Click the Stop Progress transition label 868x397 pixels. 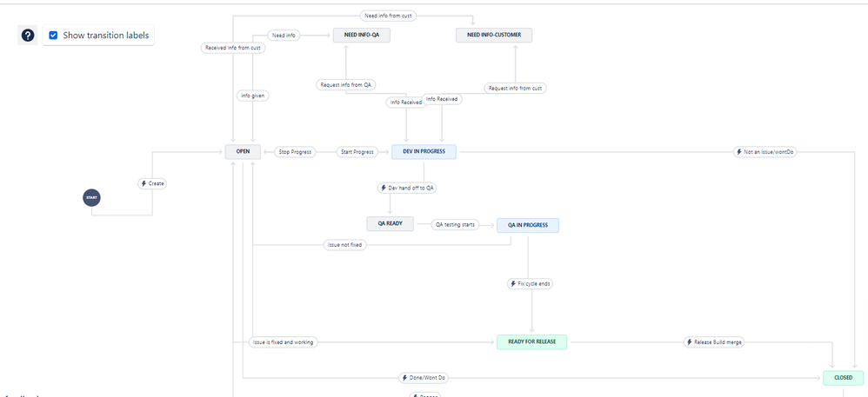[x=295, y=152]
